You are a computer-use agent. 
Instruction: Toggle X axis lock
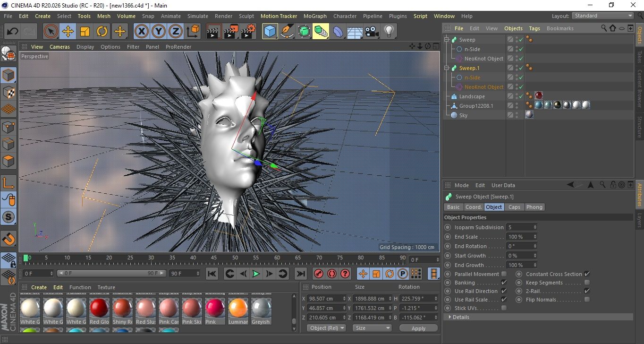pos(141,32)
